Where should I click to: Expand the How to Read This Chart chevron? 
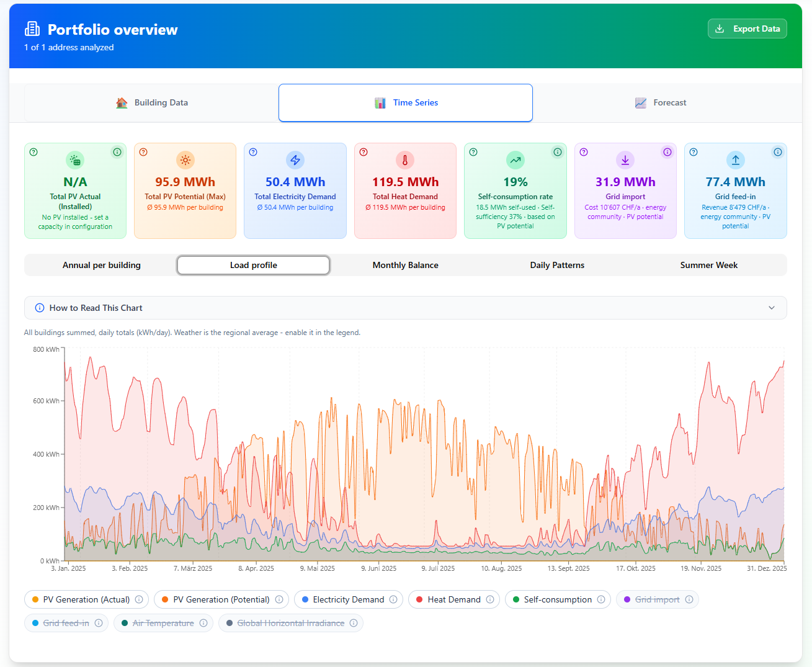pyautogui.click(x=772, y=308)
